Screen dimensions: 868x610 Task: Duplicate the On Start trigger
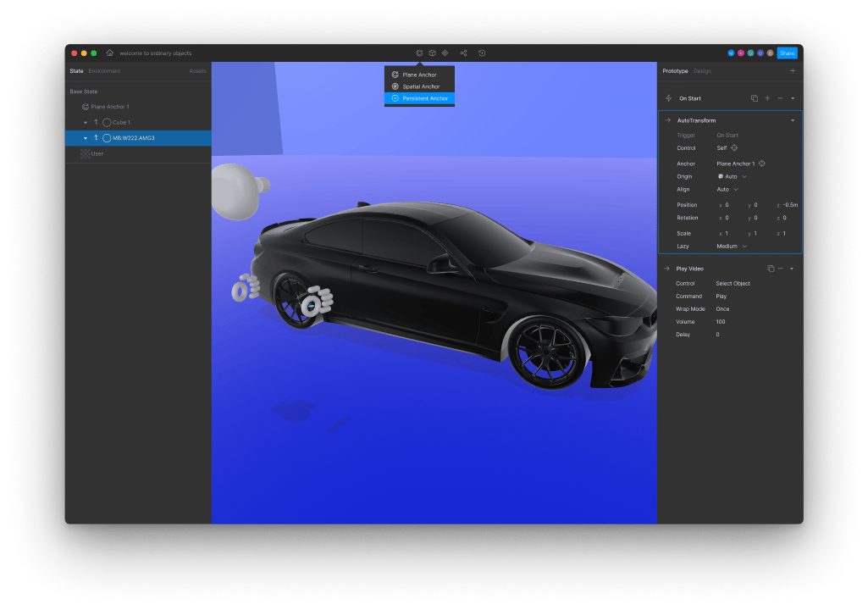[x=754, y=98]
